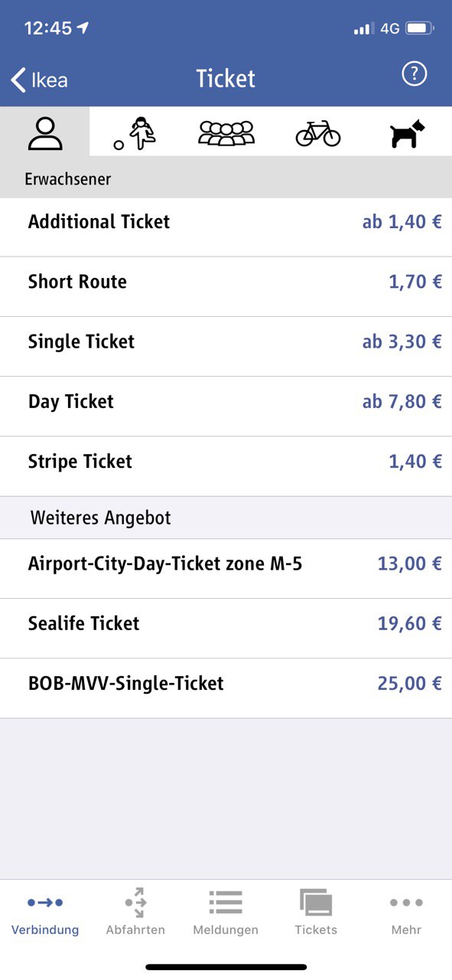Open the help question mark icon

click(x=414, y=73)
